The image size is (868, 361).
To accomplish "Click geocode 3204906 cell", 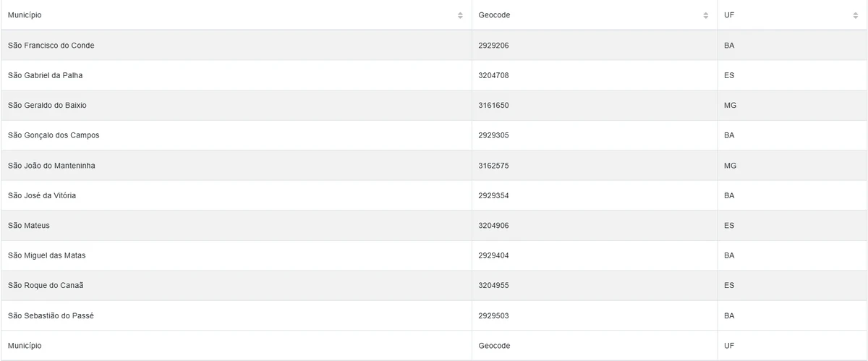I will [x=494, y=226].
